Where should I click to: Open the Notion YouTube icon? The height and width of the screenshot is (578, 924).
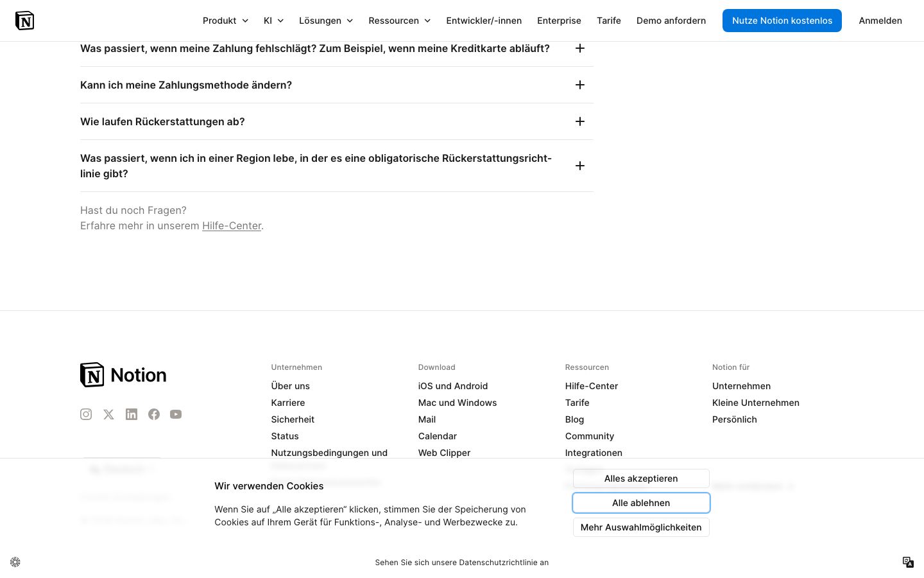pos(176,414)
